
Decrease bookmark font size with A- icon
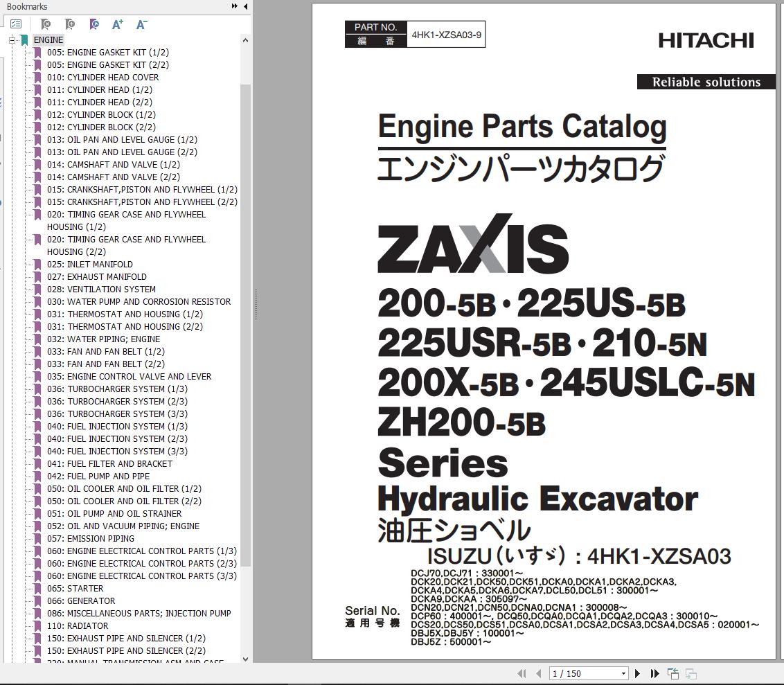141,24
